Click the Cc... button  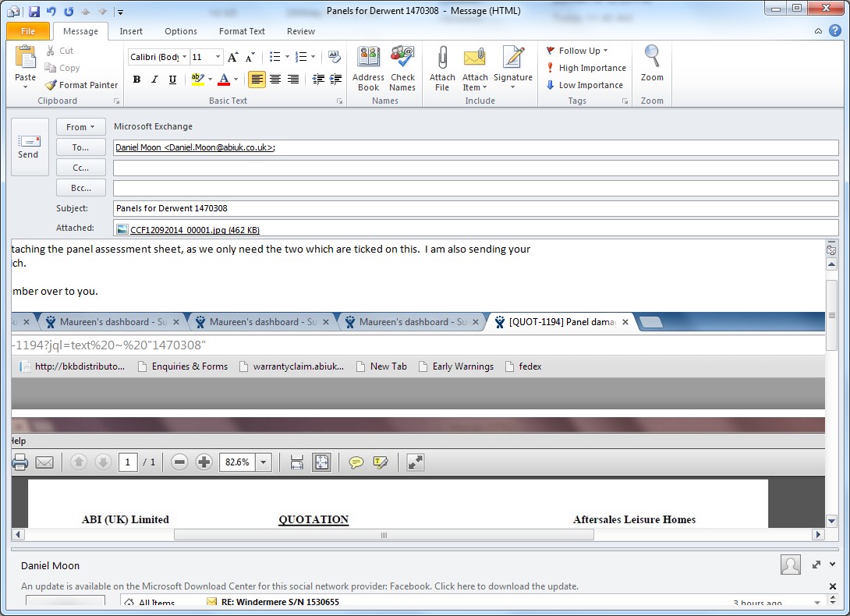[81, 168]
